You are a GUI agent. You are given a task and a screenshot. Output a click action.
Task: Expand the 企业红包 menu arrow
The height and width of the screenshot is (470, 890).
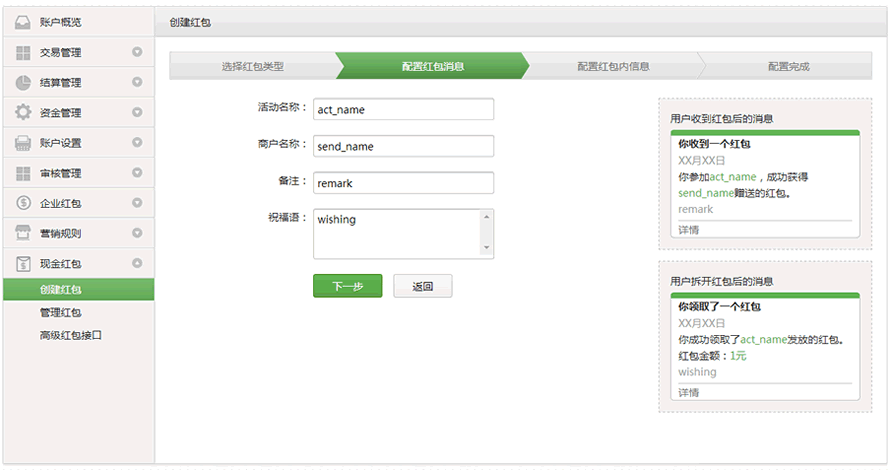(137, 203)
